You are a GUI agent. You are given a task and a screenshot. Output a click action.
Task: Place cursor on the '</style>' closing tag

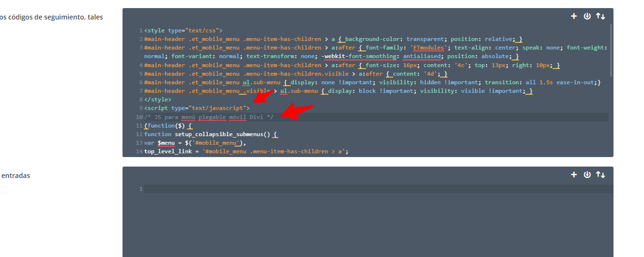pos(158,99)
